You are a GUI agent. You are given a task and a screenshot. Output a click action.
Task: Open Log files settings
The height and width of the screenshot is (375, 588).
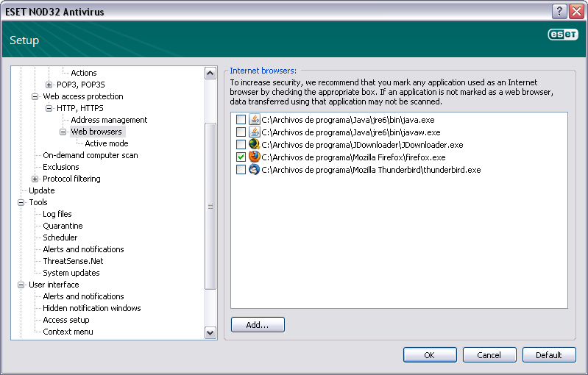coord(57,214)
